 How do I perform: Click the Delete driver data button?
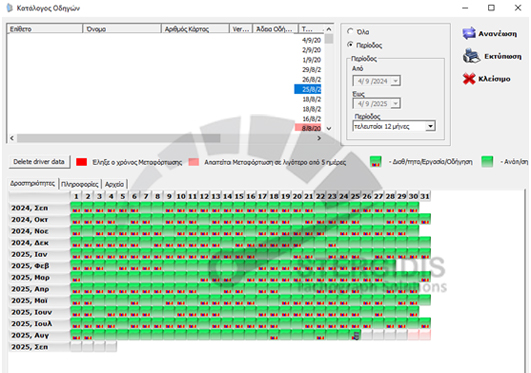[39, 162]
